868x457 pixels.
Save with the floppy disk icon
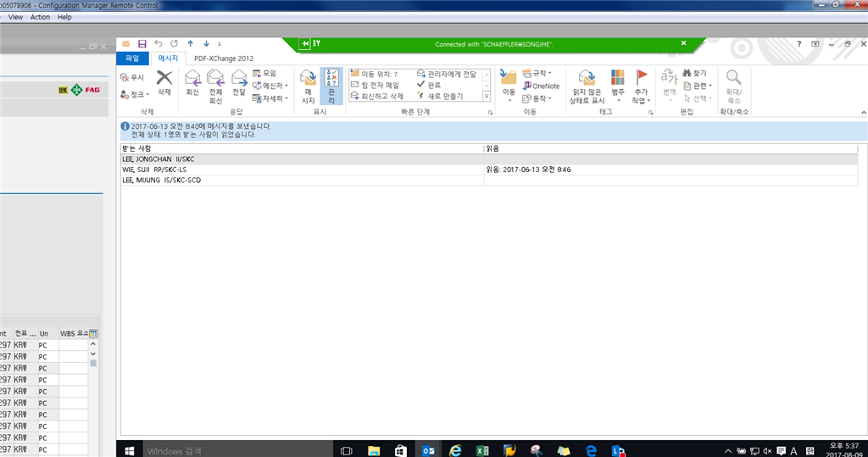[x=142, y=44]
